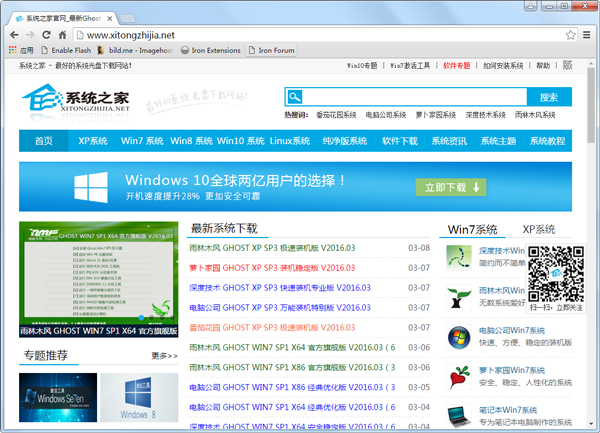Open the 应用 apps shortcut

coord(21,50)
